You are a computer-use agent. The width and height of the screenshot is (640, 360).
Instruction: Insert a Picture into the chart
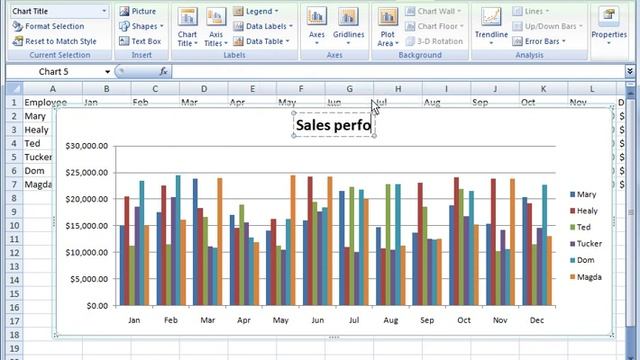coord(138,11)
